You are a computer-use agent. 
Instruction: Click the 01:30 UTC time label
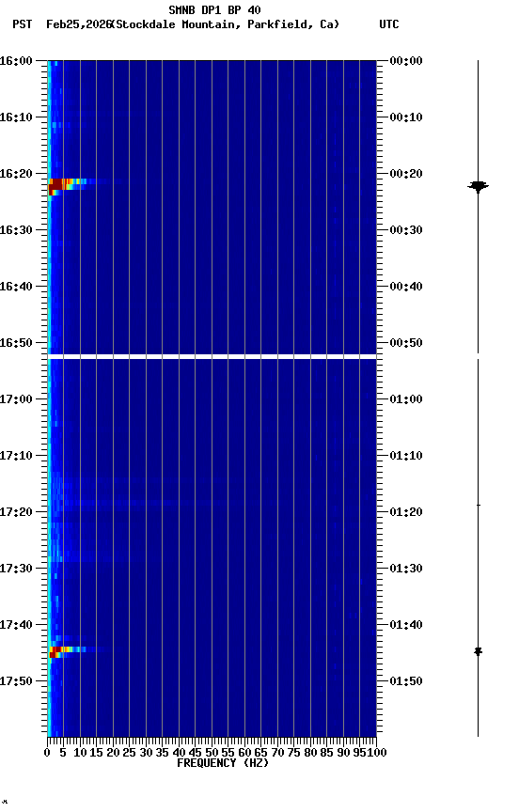click(x=406, y=570)
